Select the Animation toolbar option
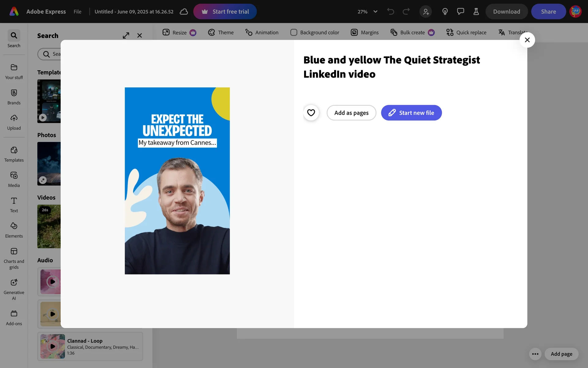 coord(262,33)
